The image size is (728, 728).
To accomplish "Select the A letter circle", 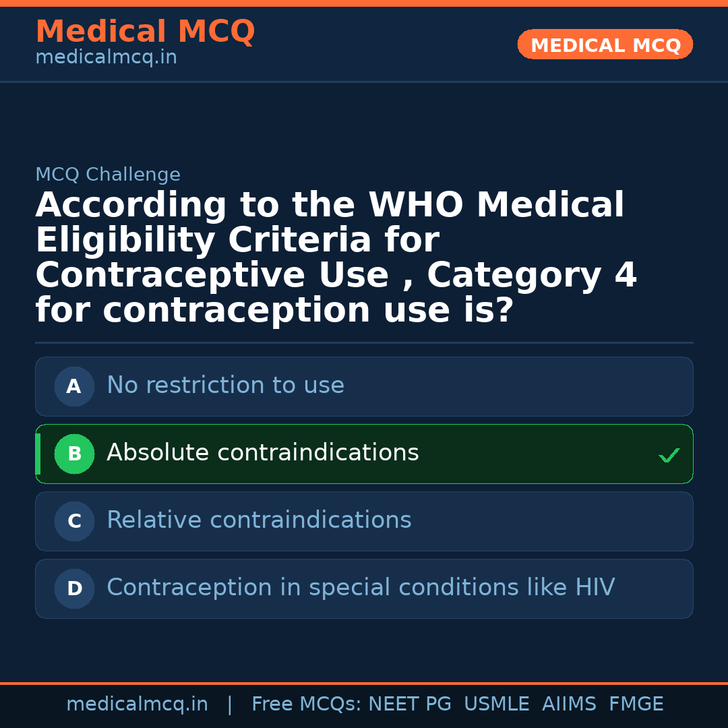I will point(74,387).
